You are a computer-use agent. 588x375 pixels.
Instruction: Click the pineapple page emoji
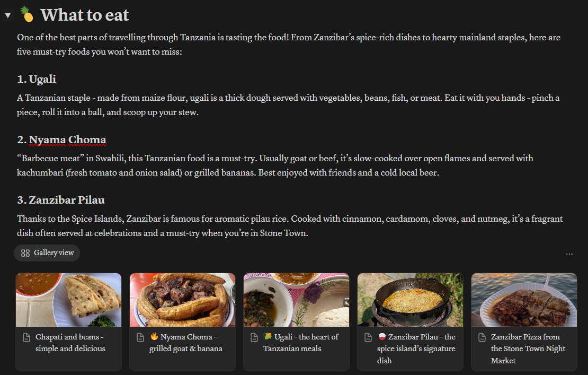27,15
